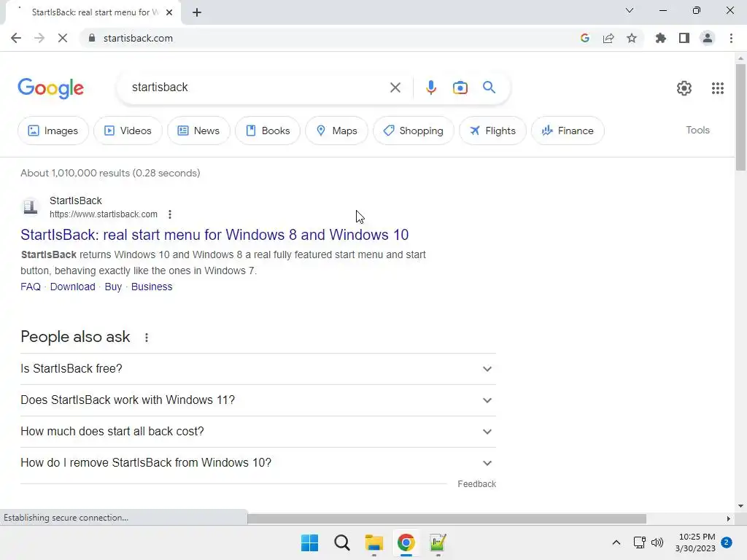Open the Download sitelink

click(72, 287)
